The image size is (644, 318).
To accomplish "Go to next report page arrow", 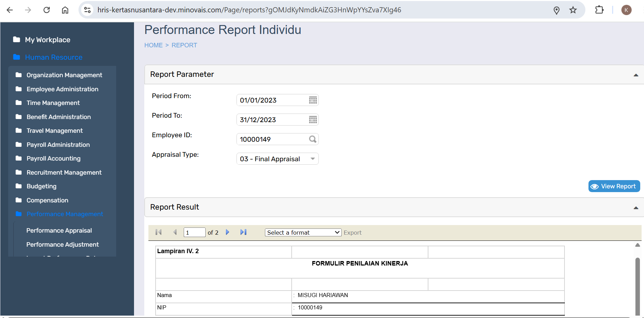I will point(228,232).
